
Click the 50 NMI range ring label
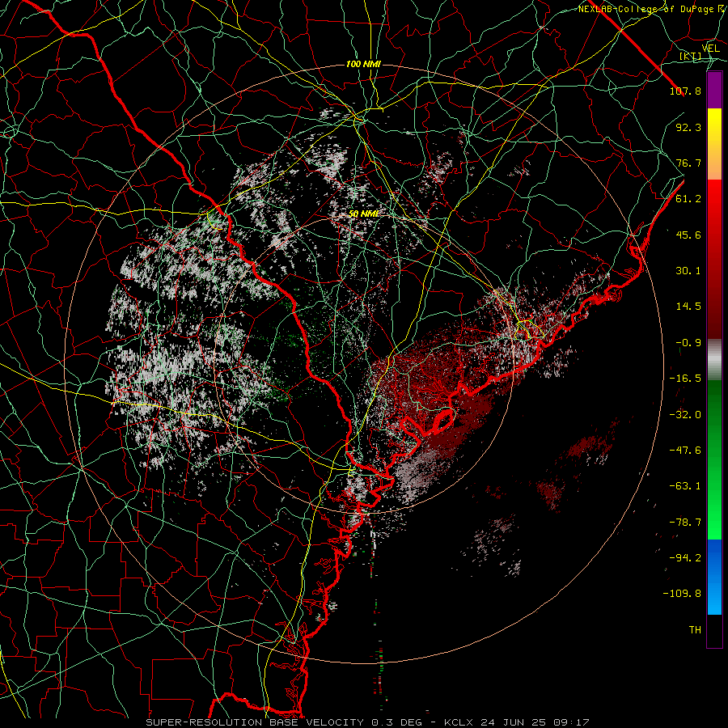point(364,214)
